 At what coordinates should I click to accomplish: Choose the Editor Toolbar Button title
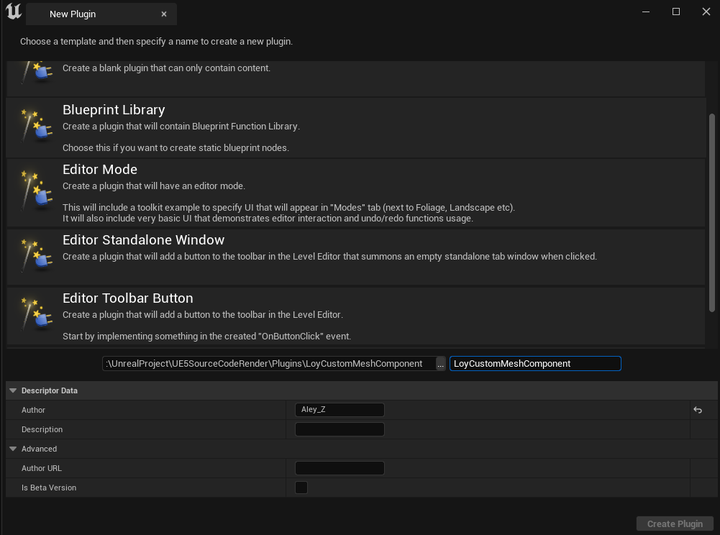128,298
